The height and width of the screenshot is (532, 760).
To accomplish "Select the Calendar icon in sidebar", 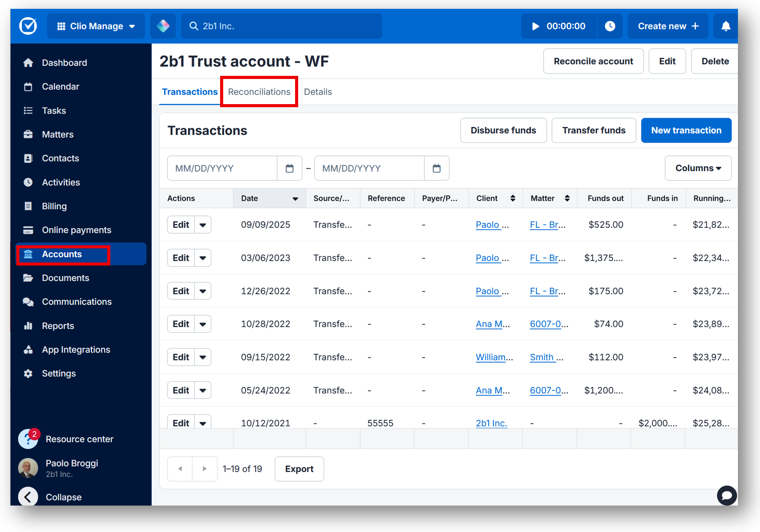I will [x=28, y=86].
